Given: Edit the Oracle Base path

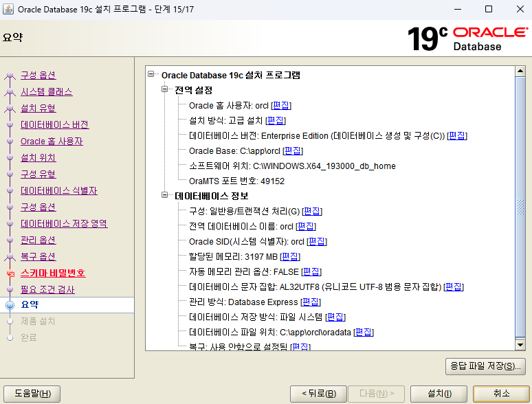Looking at the screenshot, I should [293, 150].
